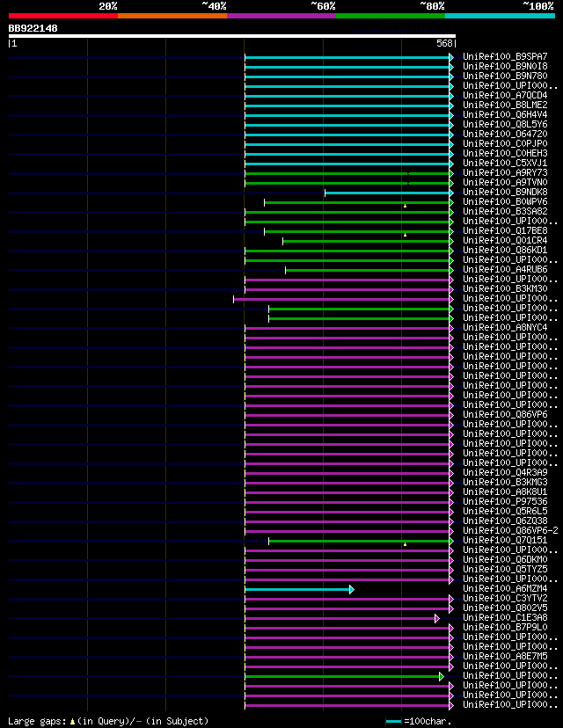Click the white query sequence bar

[232, 36]
